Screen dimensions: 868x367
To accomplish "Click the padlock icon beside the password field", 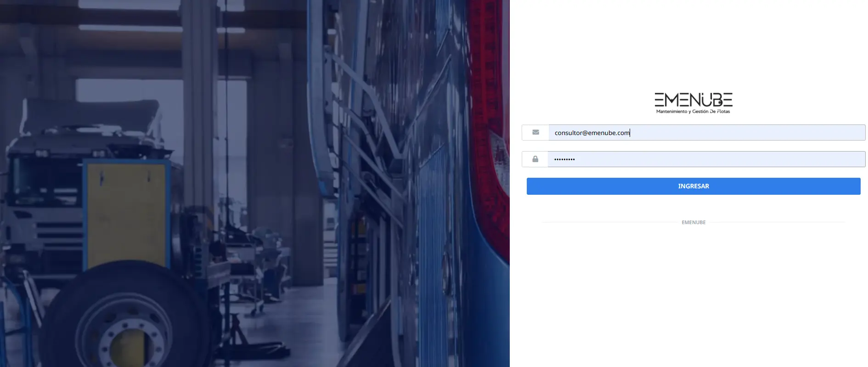I will click(x=535, y=159).
